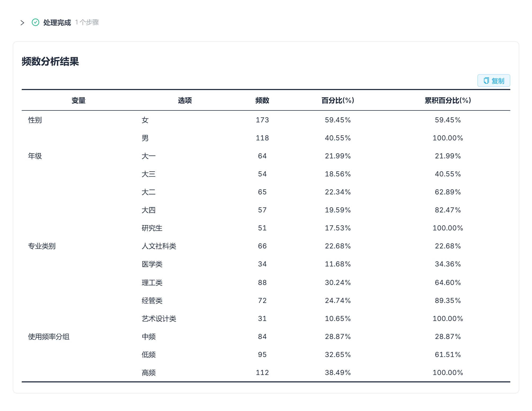This screenshot has width=532, height=411.
Task: Open the 1个步骤 step details text
Action: tap(87, 22)
